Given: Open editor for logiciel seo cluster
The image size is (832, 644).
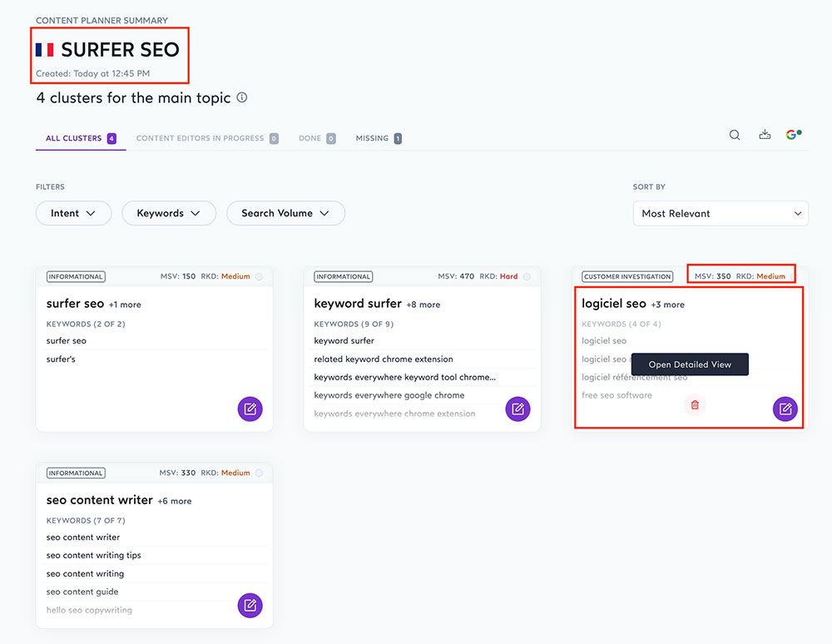Looking at the screenshot, I should [x=785, y=409].
